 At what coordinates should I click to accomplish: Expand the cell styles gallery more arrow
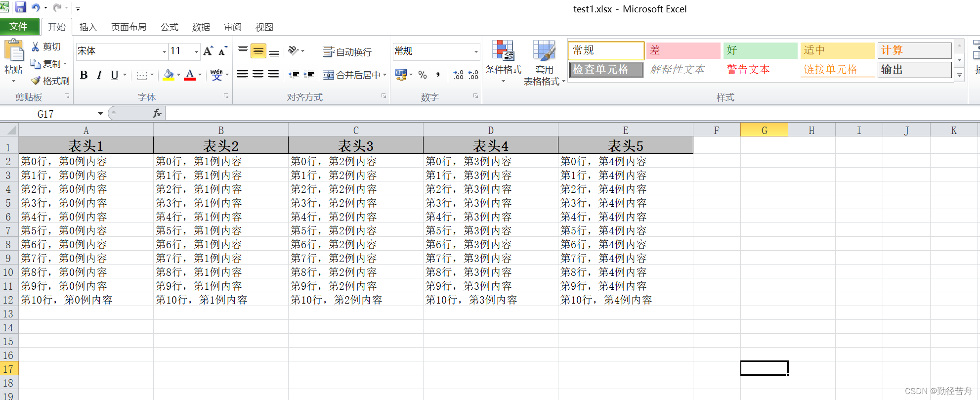pos(959,75)
